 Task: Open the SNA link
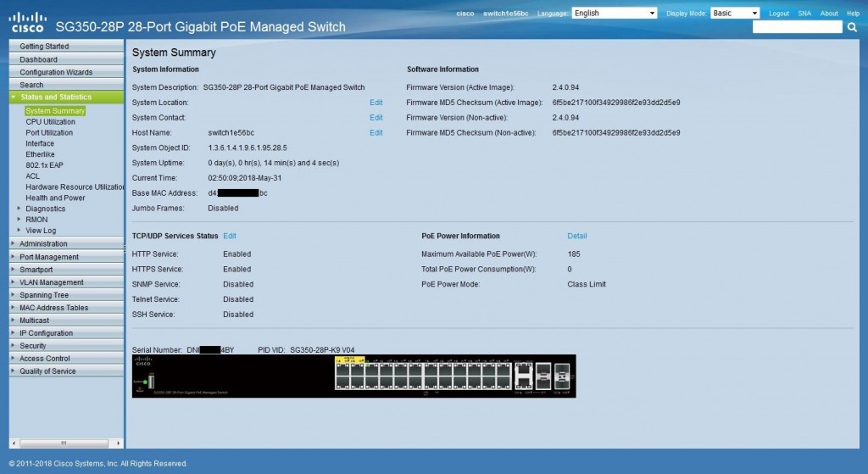[x=804, y=14]
